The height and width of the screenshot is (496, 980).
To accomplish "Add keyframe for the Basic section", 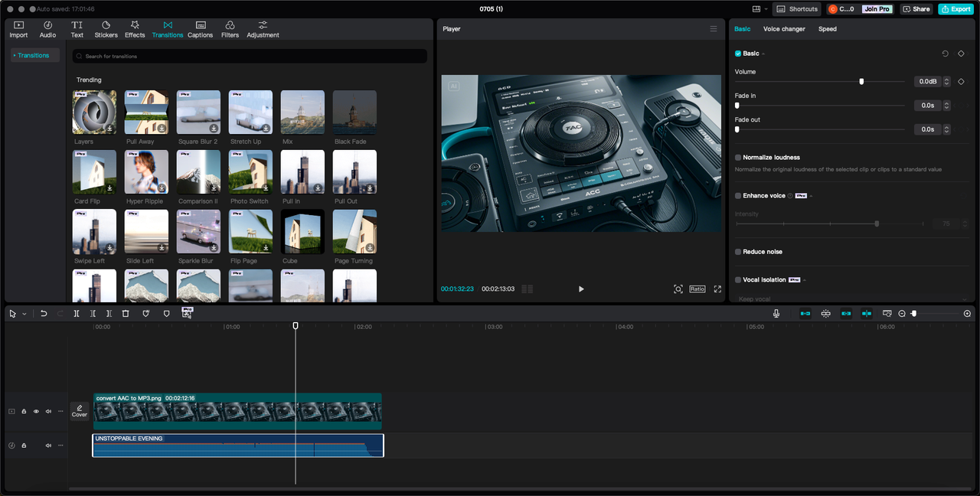I will click(961, 54).
